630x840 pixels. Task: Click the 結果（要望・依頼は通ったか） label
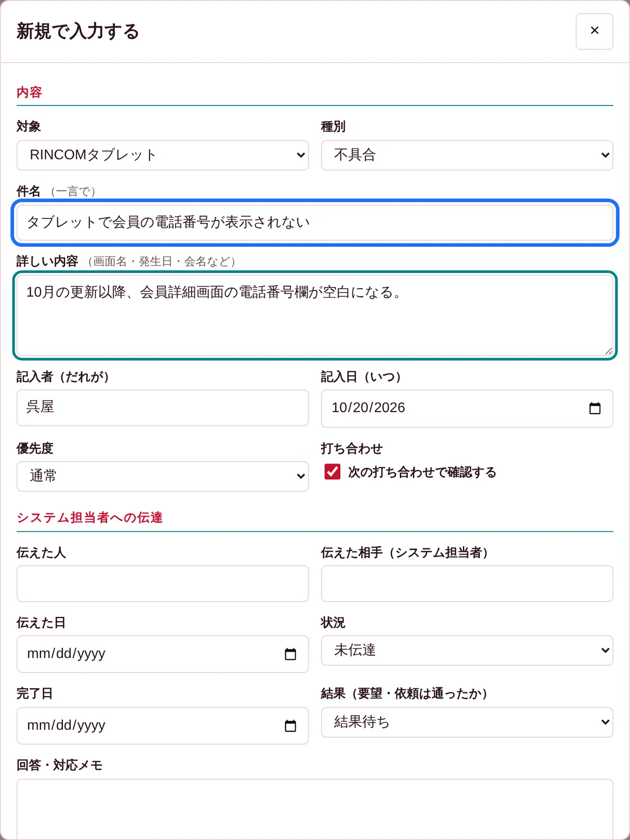coord(405,694)
